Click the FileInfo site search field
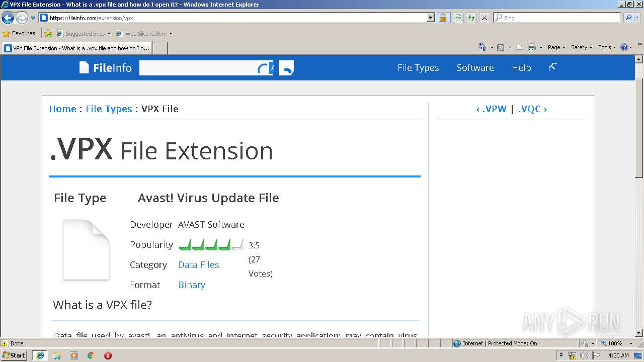The width and height of the screenshot is (644, 362). (x=206, y=68)
